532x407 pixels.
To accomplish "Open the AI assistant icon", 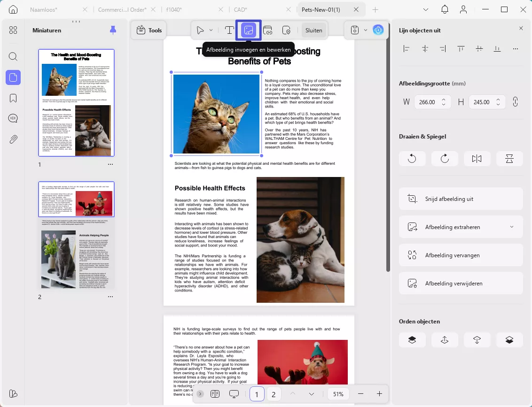I will pyautogui.click(x=378, y=30).
